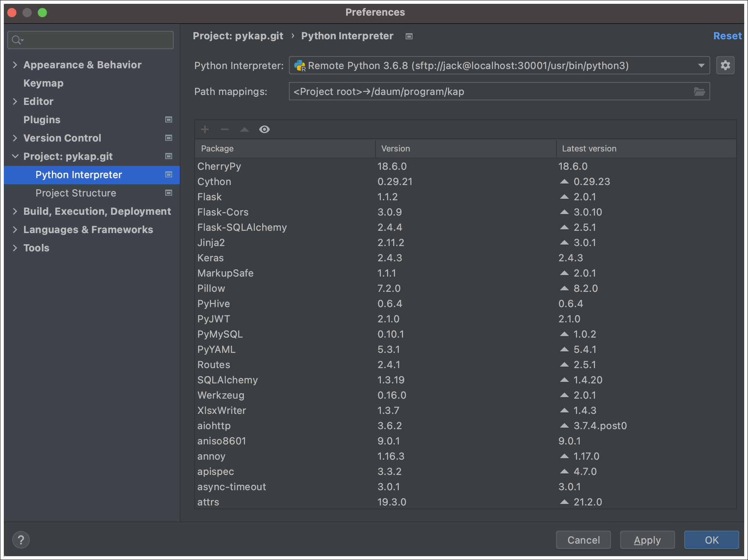Click upgrade arrow beside PyMySQL 1.0.2
Viewport: 748px width, 560px height.
point(564,334)
